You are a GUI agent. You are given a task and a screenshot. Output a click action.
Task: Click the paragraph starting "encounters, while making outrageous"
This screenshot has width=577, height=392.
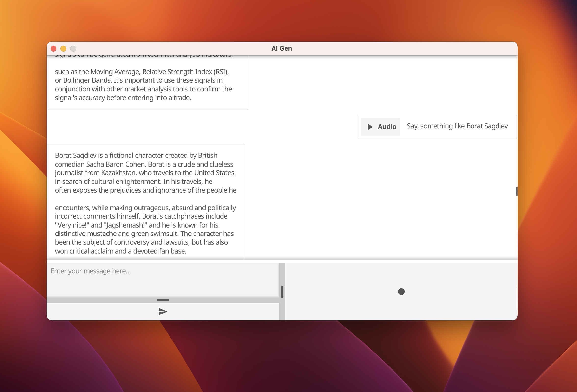145,208
